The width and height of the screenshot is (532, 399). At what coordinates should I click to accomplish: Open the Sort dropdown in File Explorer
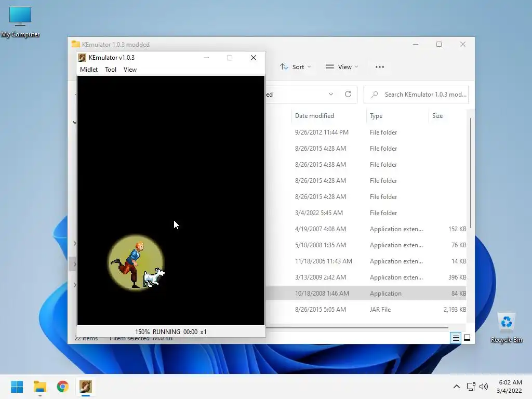(295, 67)
